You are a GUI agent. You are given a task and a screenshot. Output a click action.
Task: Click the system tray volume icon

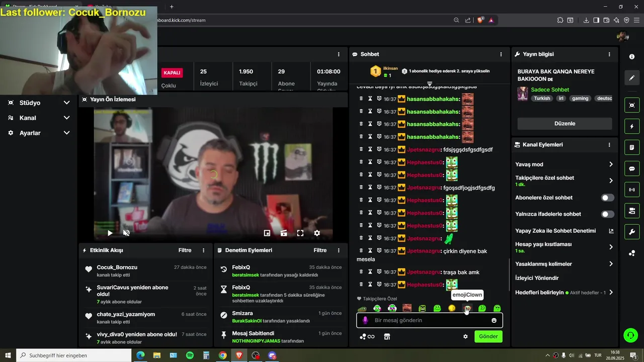tap(572, 355)
